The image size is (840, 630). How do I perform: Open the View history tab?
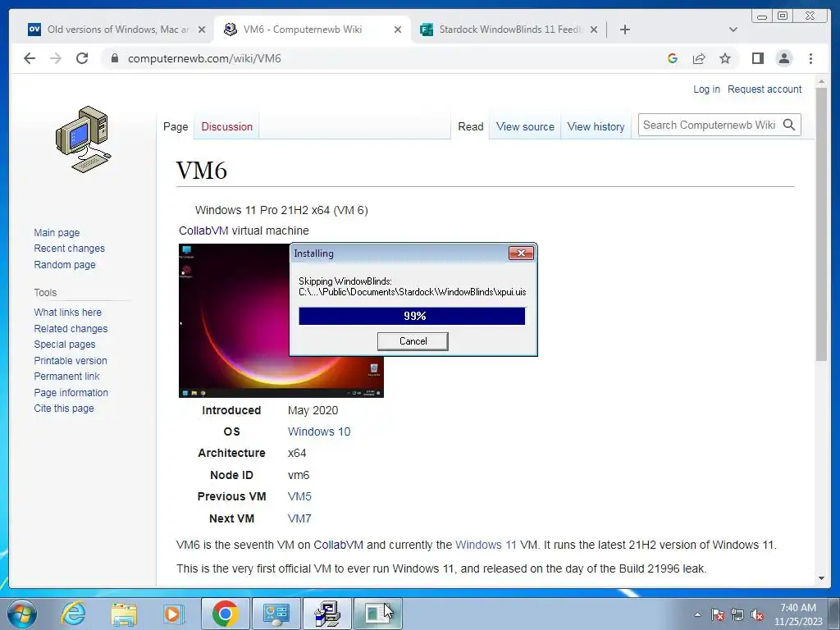(x=596, y=127)
